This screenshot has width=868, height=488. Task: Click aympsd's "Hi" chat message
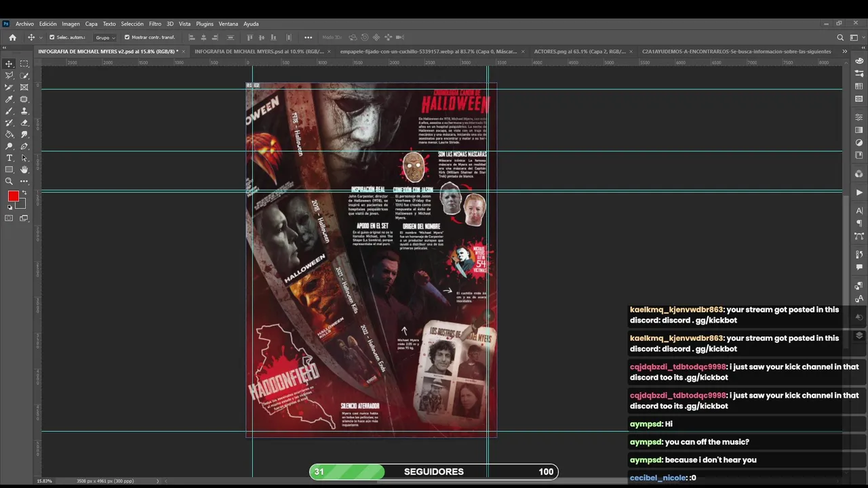click(x=651, y=424)
